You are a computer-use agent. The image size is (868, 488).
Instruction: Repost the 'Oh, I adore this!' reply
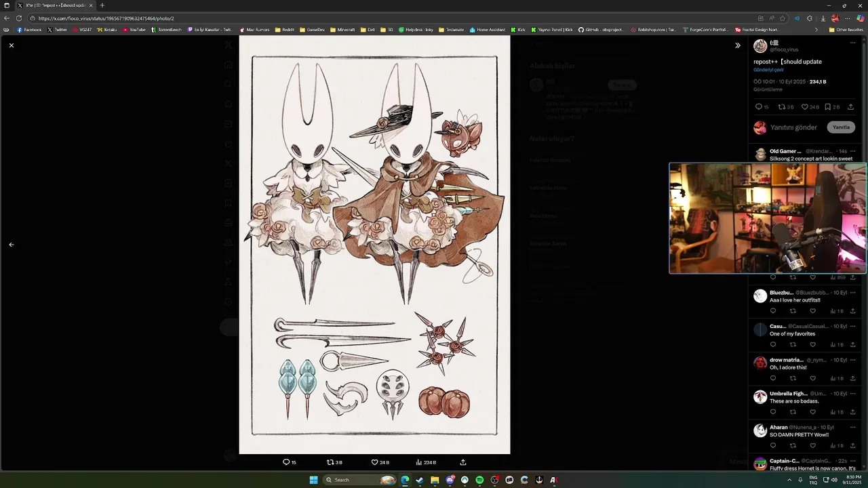(793, 378)
